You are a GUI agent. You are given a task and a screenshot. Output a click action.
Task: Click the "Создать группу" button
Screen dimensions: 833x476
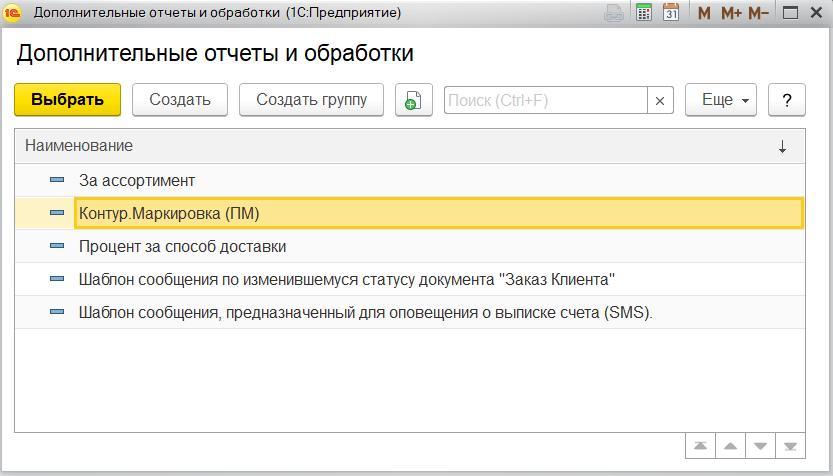click(312, 100)
